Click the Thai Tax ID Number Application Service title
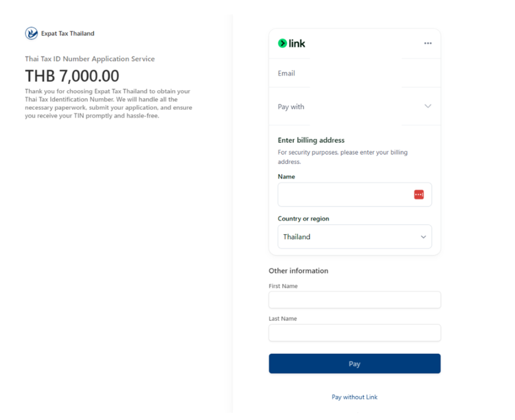Image resolution: width=515 pixels, height=420 pixels. click(90, 59)
